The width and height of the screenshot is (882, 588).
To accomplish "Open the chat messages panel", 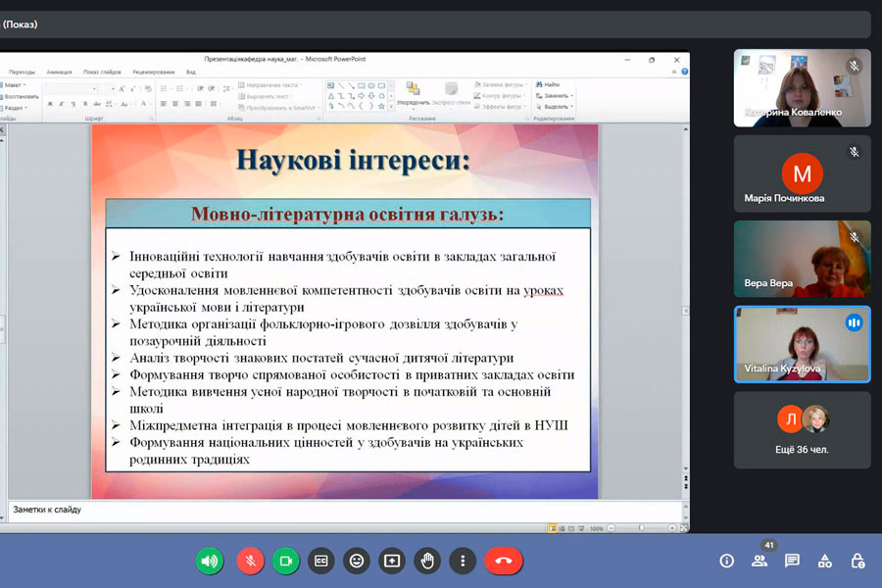I will (792, 562).
